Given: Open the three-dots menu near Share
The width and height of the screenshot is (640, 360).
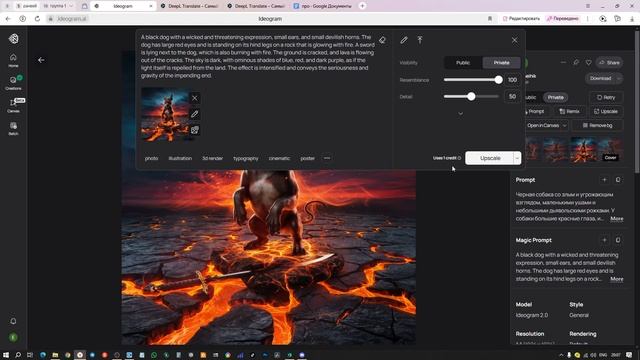Looking at the screenshot, I should 563,62.
